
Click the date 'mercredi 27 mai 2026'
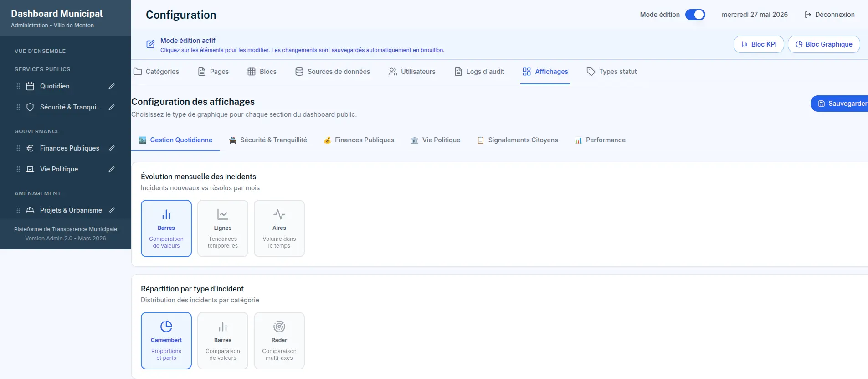click(x=755, y=15)
